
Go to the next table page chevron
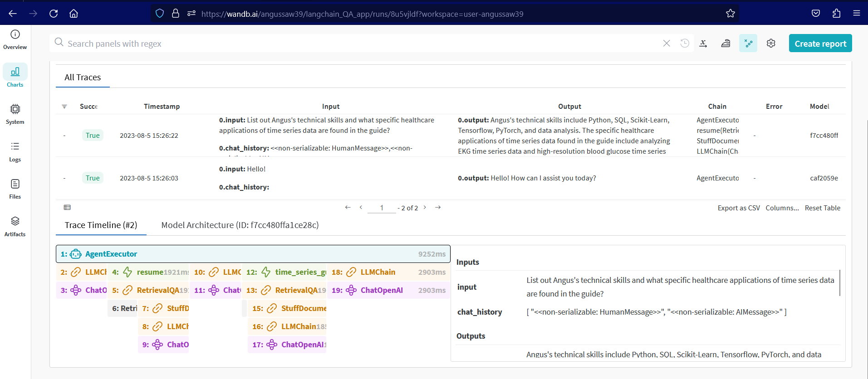point(425,207)
